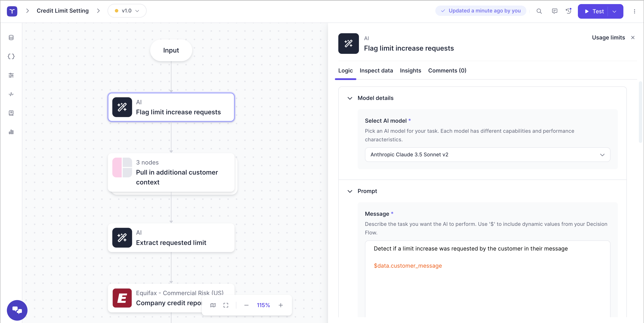Open the sliders settings icon in sidebar
The width and height of the screenshot is (644, 323).
(x=11, y=75)
